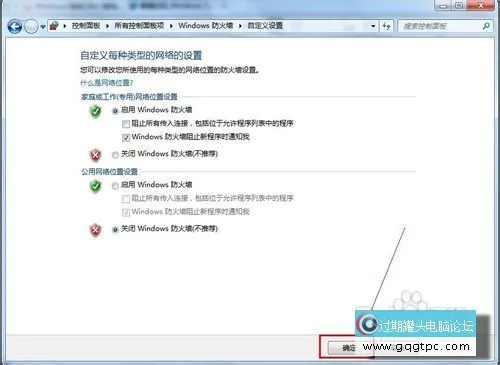Click the search magnifier icon
This screenshot has height=365, width=500.
point(486,26)
